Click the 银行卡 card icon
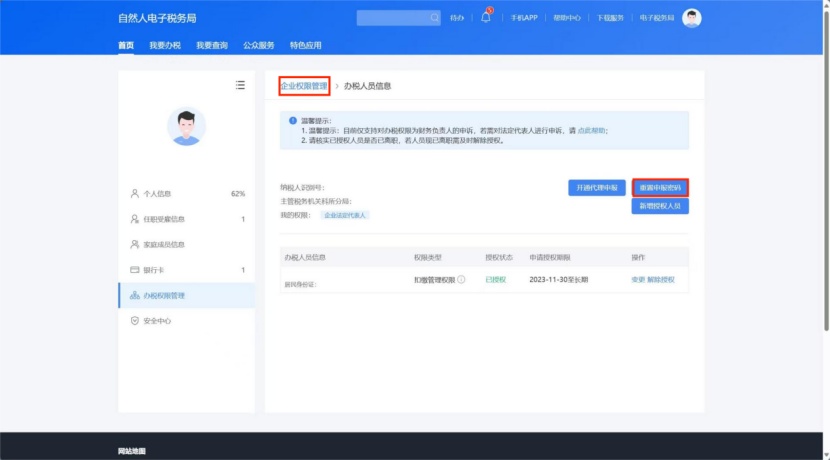 pos(134,270)
